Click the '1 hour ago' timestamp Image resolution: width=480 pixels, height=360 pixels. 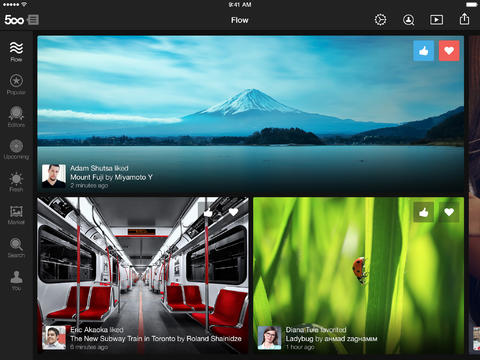point(300,347)
